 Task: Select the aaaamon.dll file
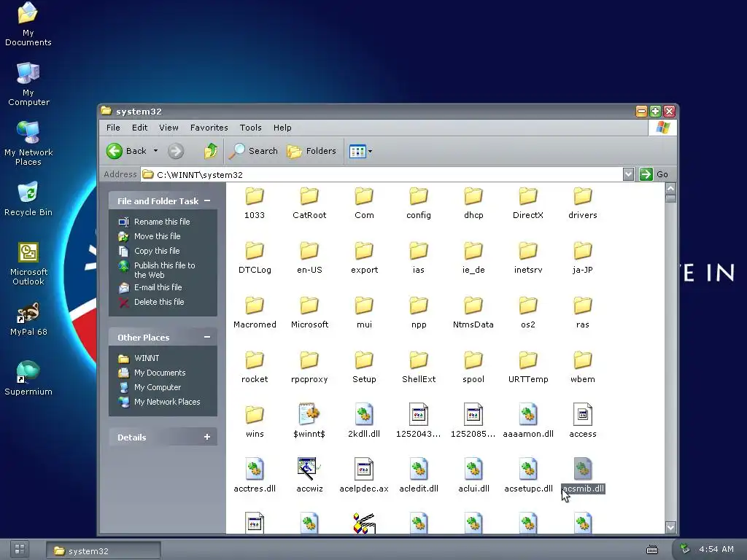[x=528, y=421]
